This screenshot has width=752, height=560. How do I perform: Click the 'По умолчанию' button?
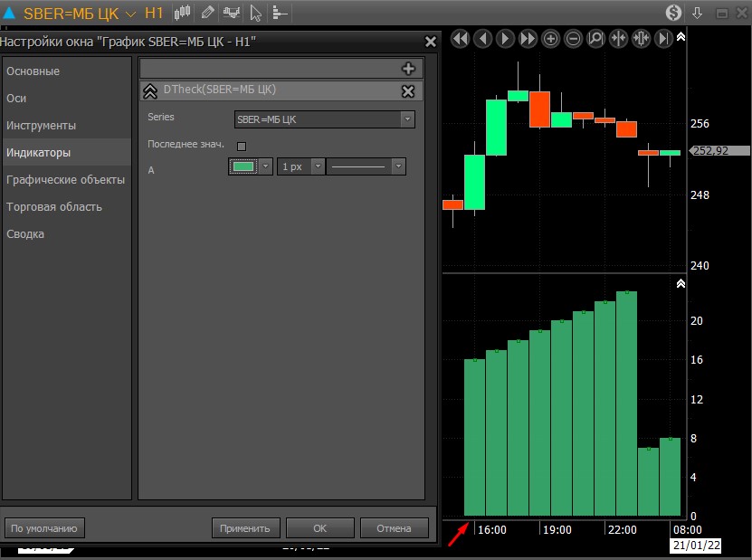(43, 528)
